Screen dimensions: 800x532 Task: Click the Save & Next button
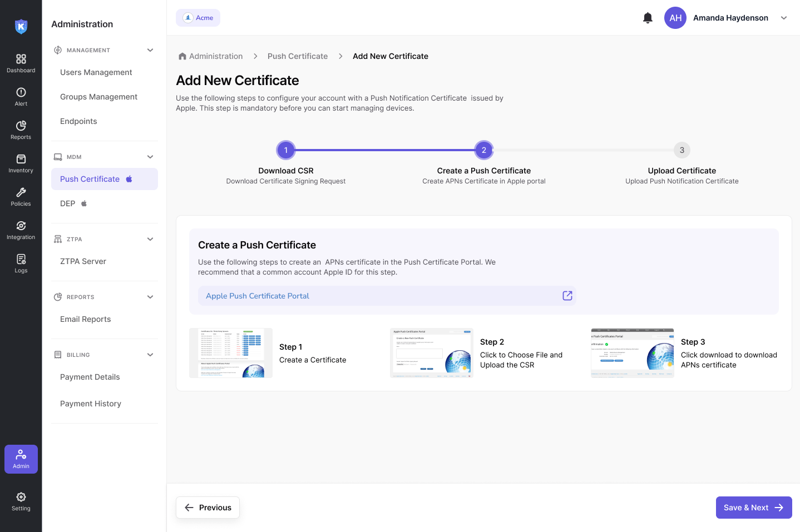753,508
